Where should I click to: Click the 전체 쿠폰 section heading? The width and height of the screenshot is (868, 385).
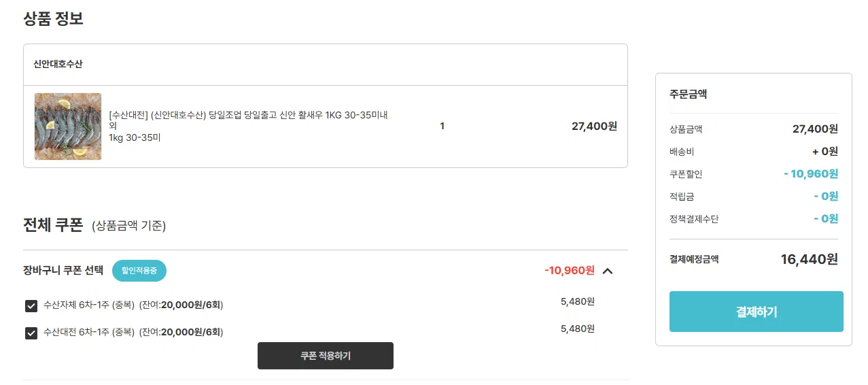[53, 224]
